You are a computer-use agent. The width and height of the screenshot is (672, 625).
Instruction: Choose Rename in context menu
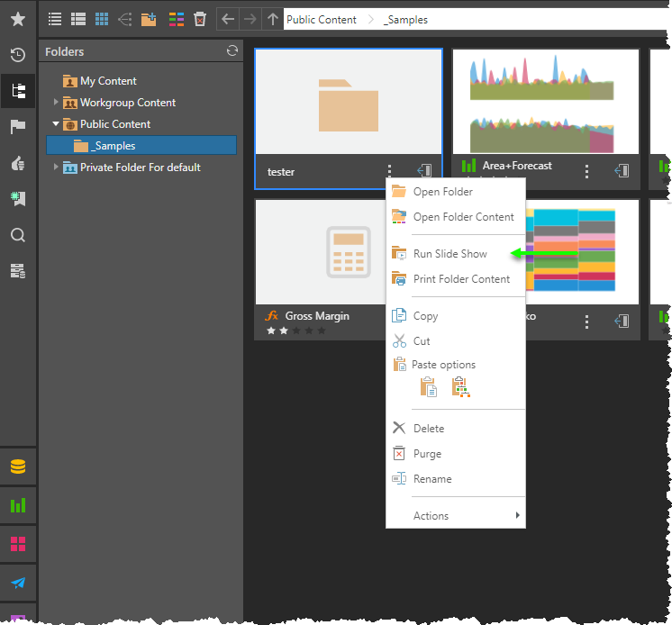coord(432,479)
